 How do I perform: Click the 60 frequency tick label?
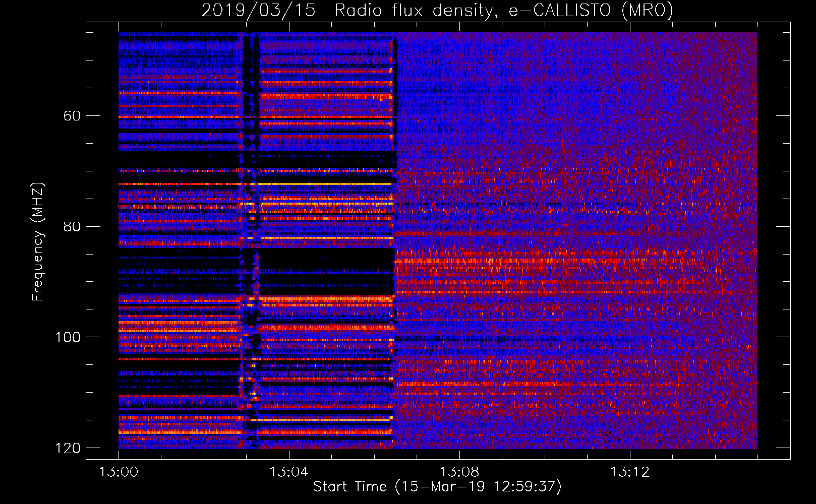click(x=72, y=116)
